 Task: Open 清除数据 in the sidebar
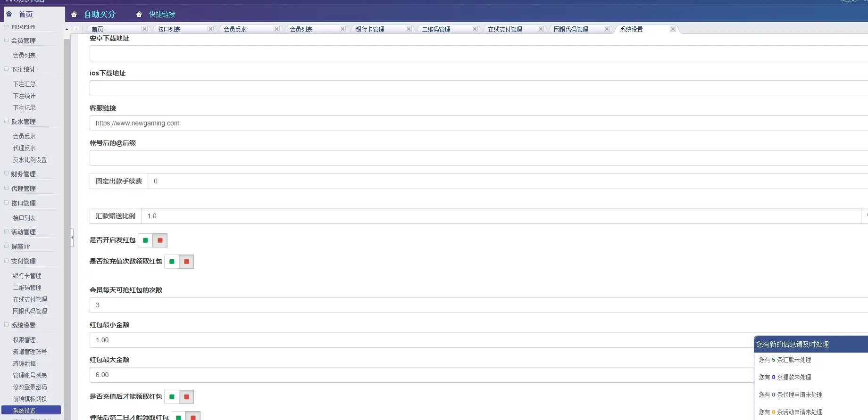[x=25, y=363]
